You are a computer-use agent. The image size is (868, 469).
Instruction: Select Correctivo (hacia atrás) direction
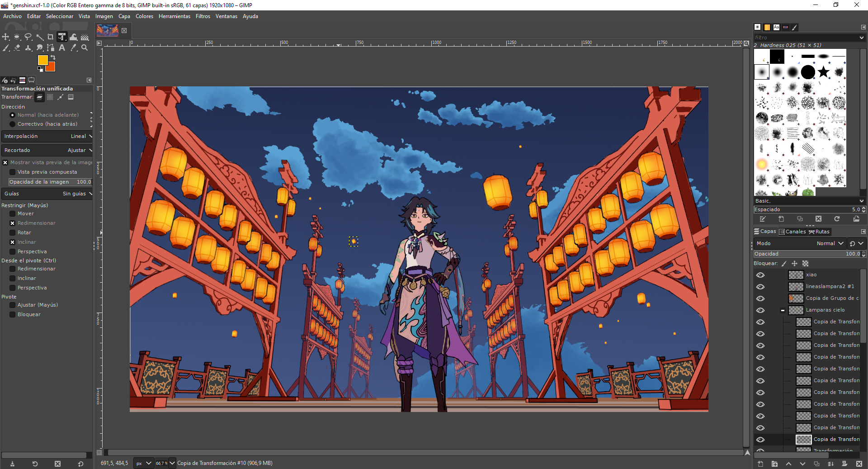click(13, 124)
